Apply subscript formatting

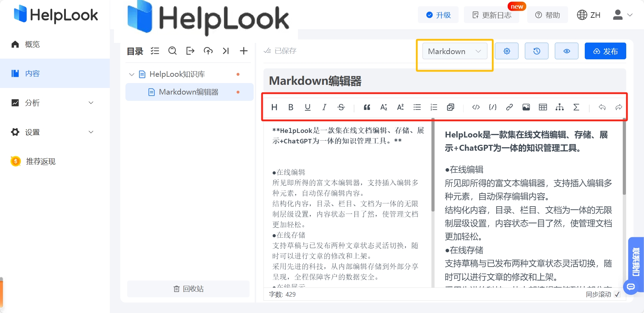pyautogui.click(x=384, y=107)
